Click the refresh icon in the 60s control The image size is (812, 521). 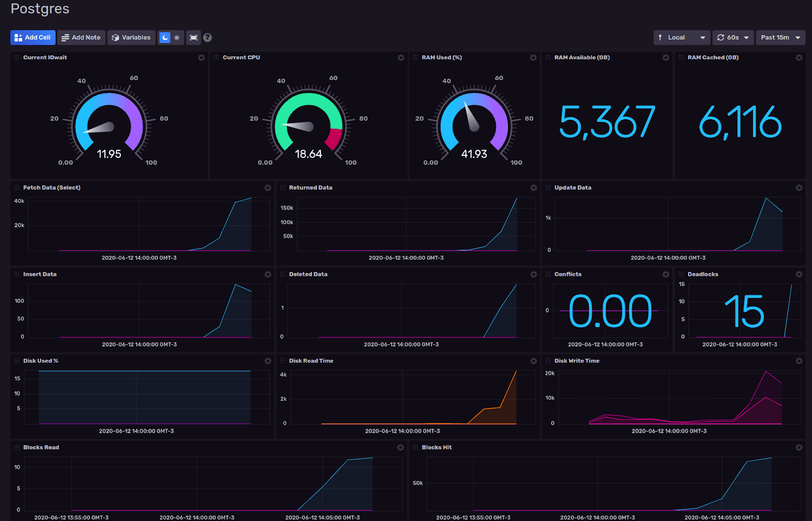[721, 37]
